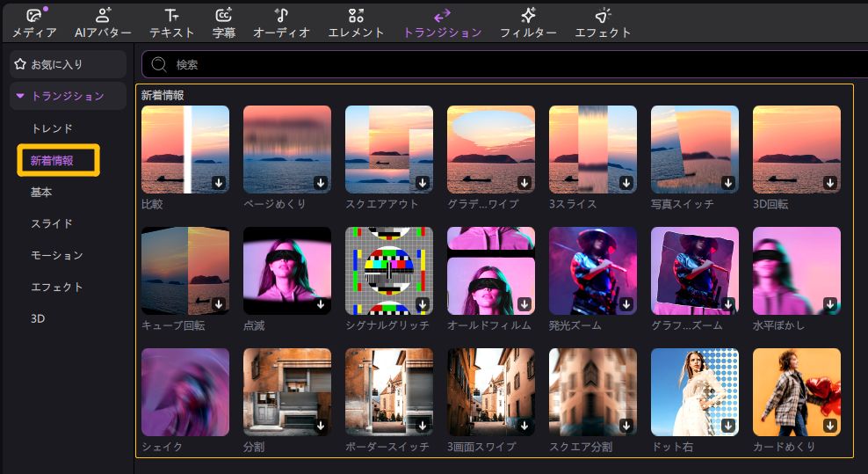Download the 比較 transition via arrow icon
The height and width of the screenshot is (474, 868).
point(219,183)
